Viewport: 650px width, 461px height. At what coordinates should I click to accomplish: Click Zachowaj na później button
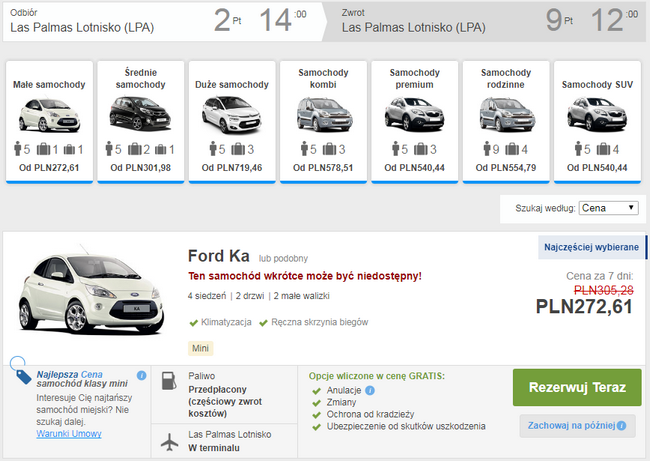tap(577, 426)
